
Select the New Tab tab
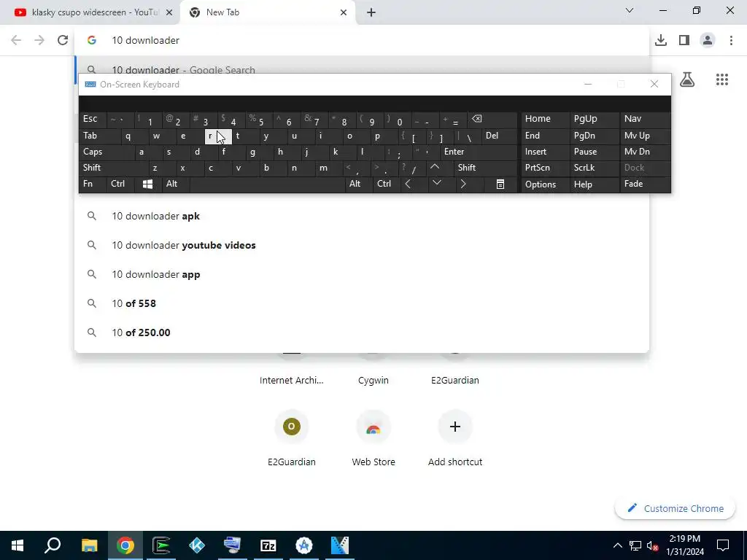(267, 12)
